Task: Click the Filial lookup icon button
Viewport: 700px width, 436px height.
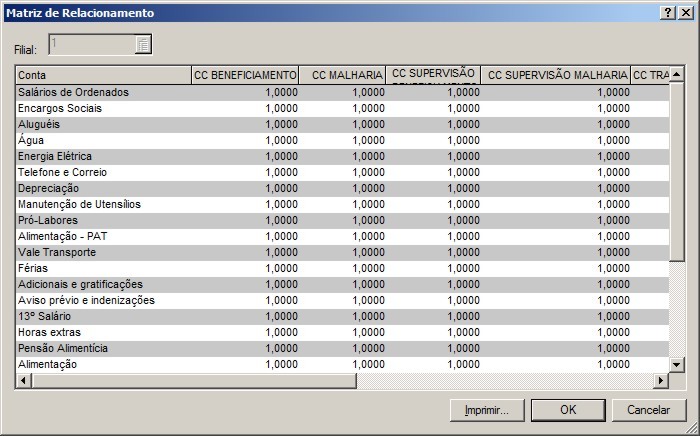Action: click(x=143, y=45)
